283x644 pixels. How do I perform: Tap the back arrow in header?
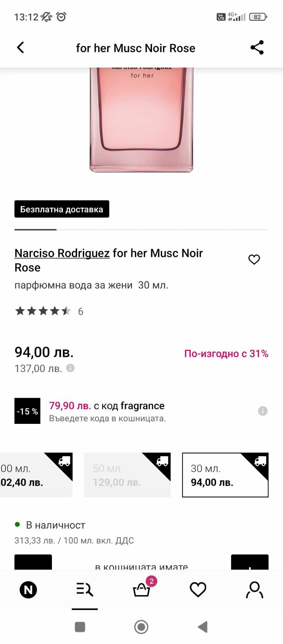20,48
